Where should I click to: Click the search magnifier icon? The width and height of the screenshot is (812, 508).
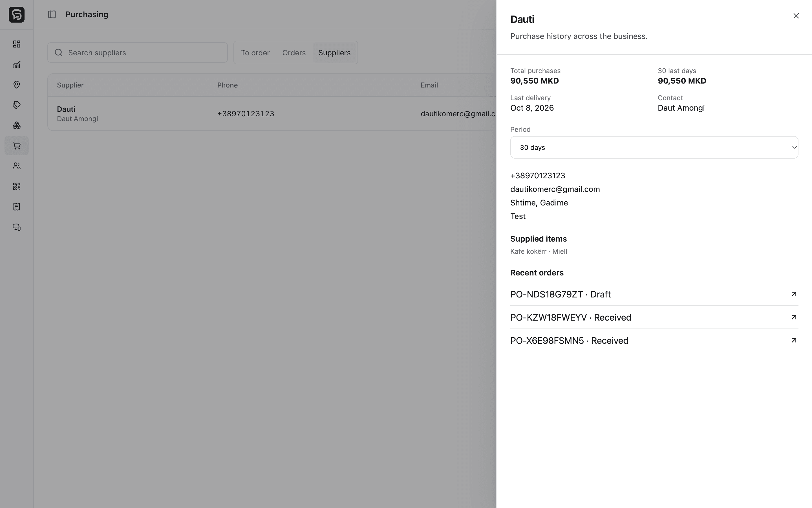[59, 52]
